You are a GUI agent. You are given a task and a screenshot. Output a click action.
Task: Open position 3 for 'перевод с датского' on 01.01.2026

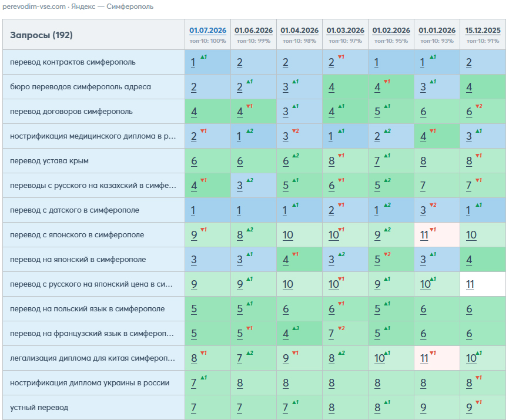(x=423, y=210)
